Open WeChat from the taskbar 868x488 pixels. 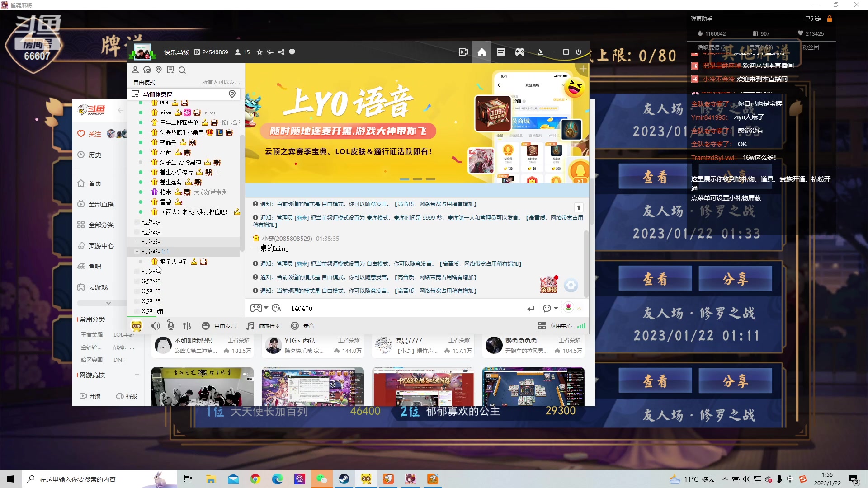(322, 479)
